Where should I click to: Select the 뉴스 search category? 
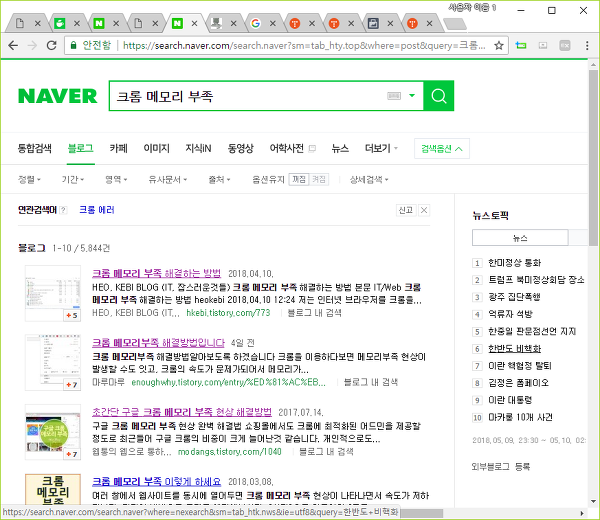(x=340, y=148)
